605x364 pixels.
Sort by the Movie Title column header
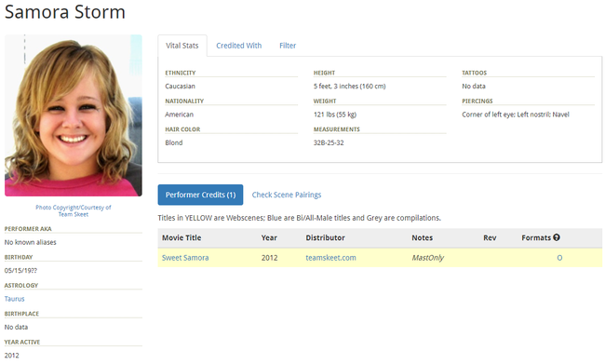click(181, 237)
